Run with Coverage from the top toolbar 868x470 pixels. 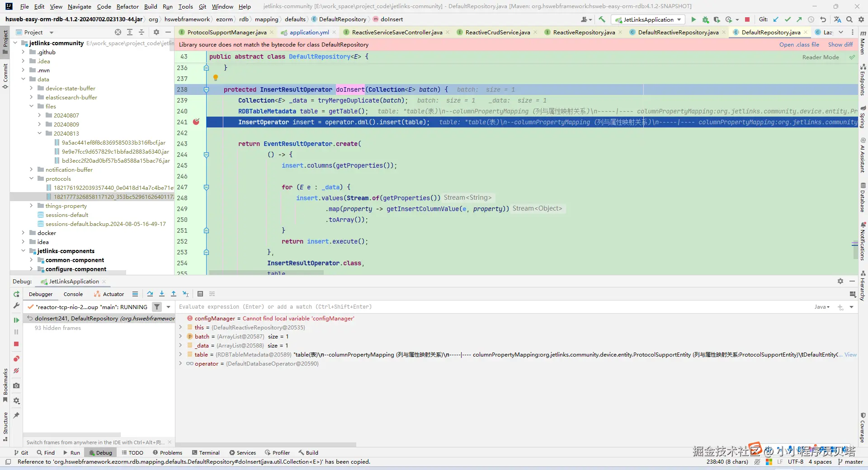[x=717, y=19]
